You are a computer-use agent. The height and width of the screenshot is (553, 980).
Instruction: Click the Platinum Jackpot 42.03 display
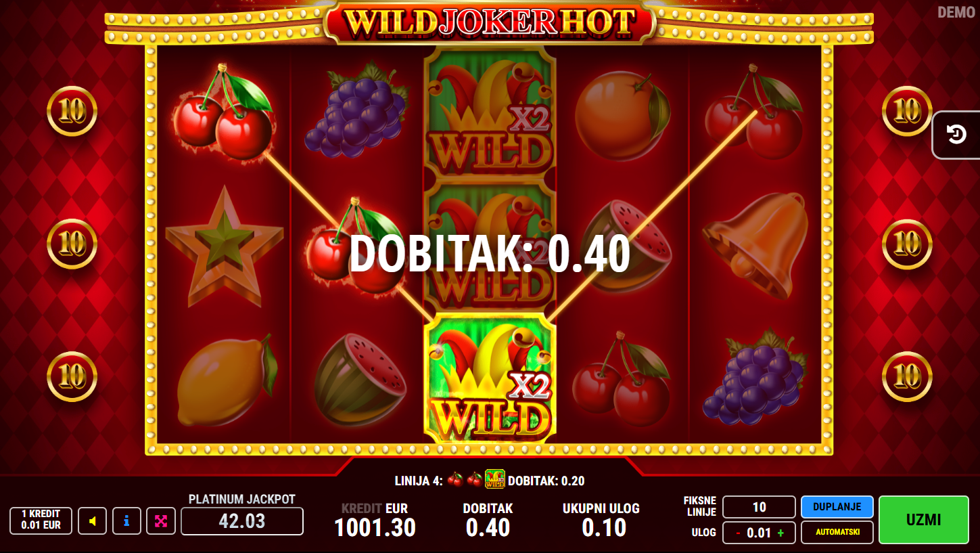click(x=241, y=521)
